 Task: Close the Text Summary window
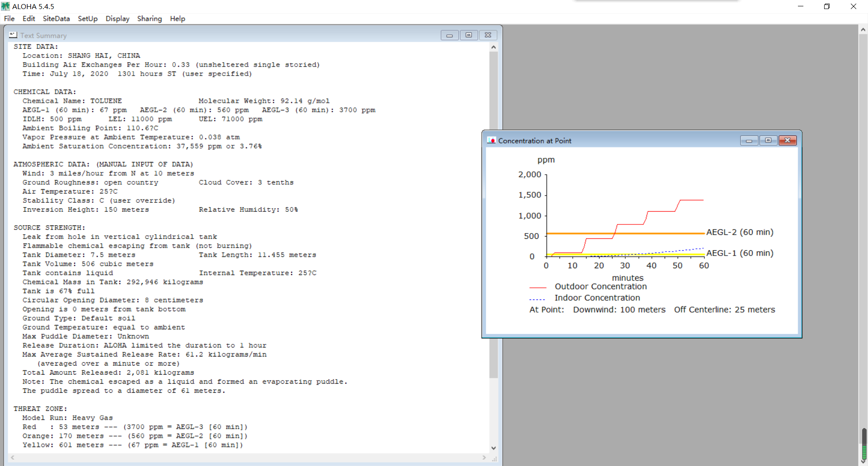[488, 35]
